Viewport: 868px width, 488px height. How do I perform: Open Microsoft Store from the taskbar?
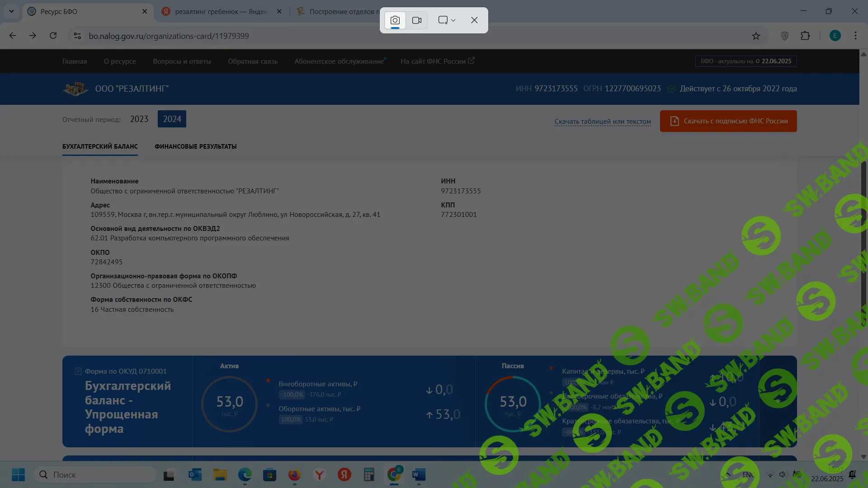[270, 474]
